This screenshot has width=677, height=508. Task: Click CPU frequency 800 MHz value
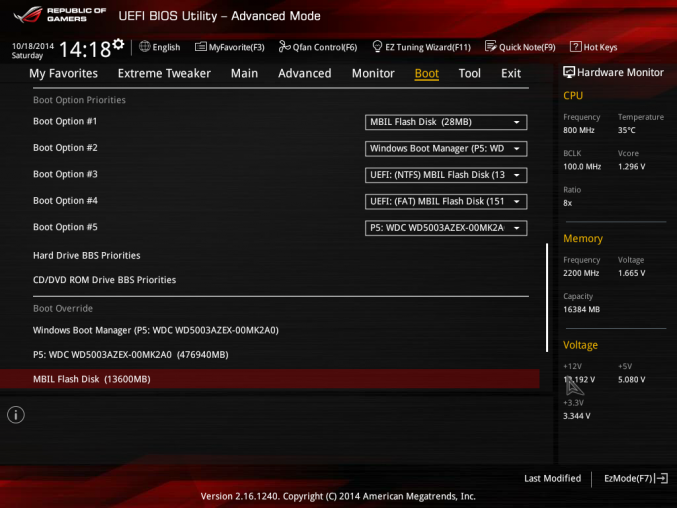pyautogui.click(x=579, y=130)
